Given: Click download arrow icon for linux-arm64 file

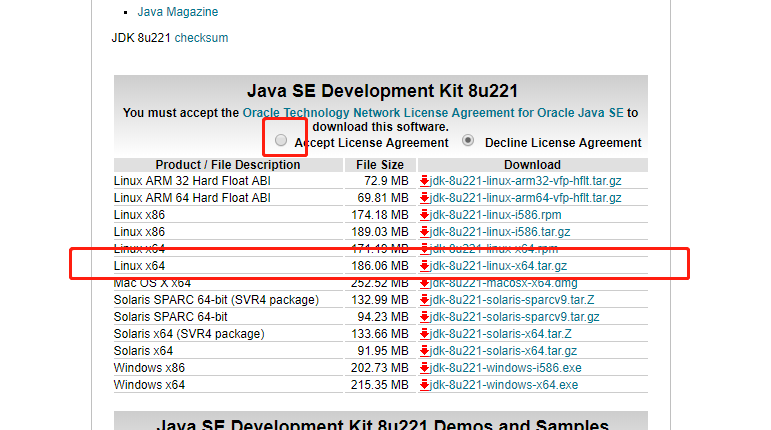Looking at the screenshot, I should (x=424, y=198).
